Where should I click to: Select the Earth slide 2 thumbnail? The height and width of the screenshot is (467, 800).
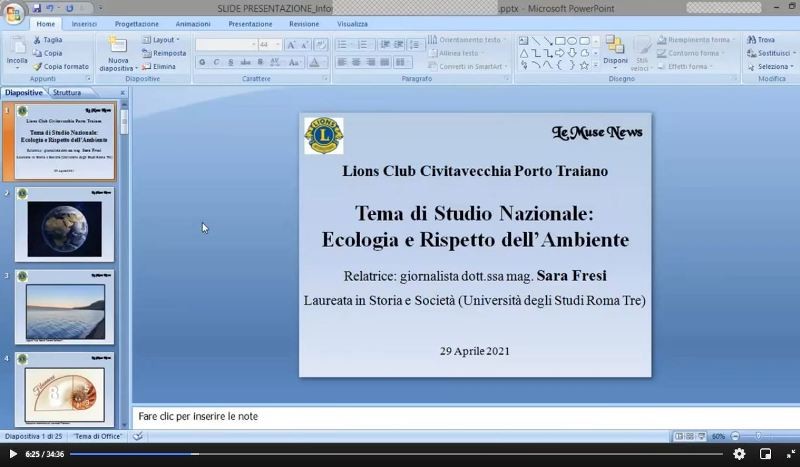pyautogui.click(x=64, y=224)
